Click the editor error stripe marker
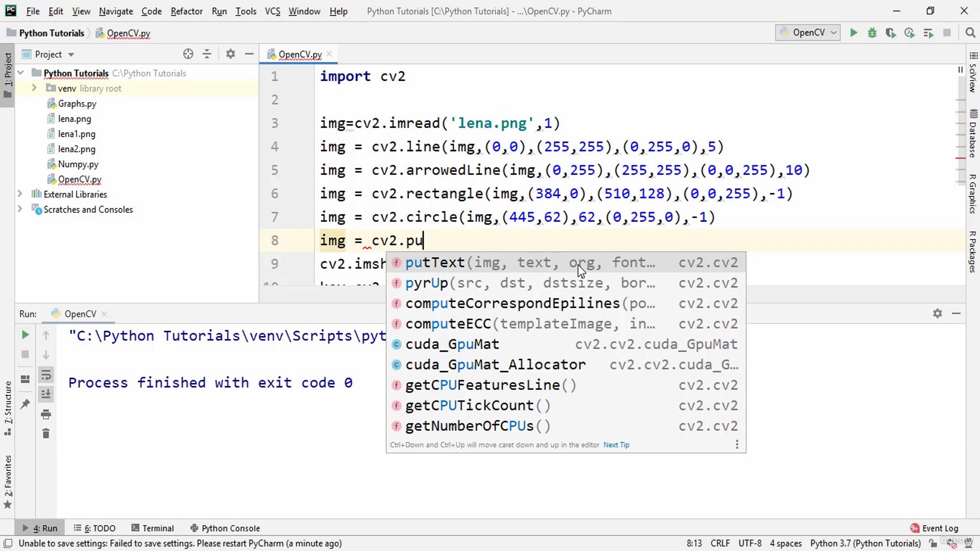 (960, 159)
